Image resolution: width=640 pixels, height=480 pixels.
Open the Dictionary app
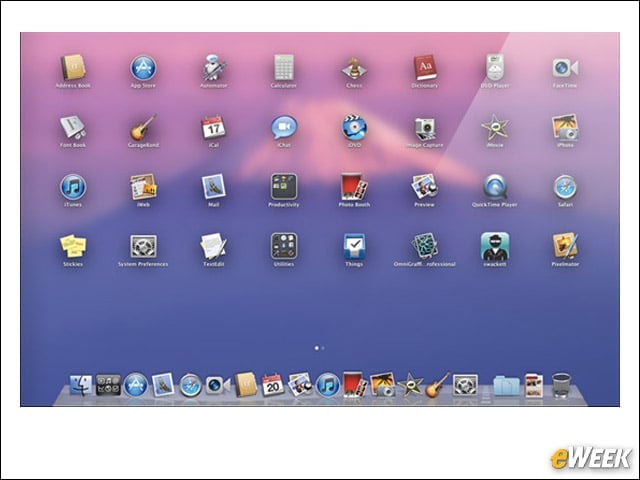[x=424, y=67]
